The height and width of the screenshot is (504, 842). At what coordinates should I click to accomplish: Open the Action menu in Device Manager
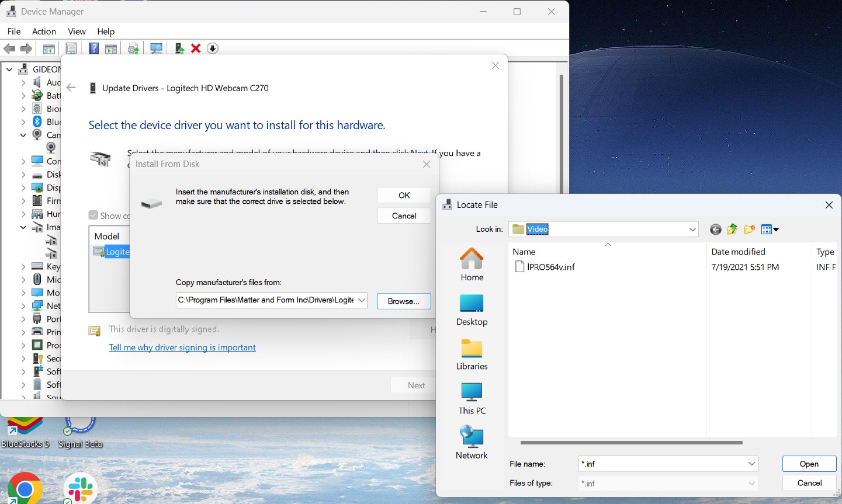[x=44, y=32]
